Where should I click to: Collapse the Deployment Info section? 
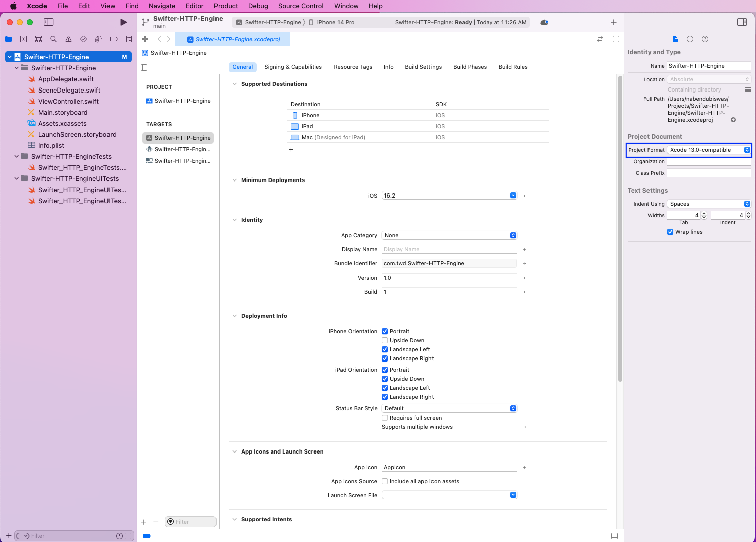click(234, 316)
